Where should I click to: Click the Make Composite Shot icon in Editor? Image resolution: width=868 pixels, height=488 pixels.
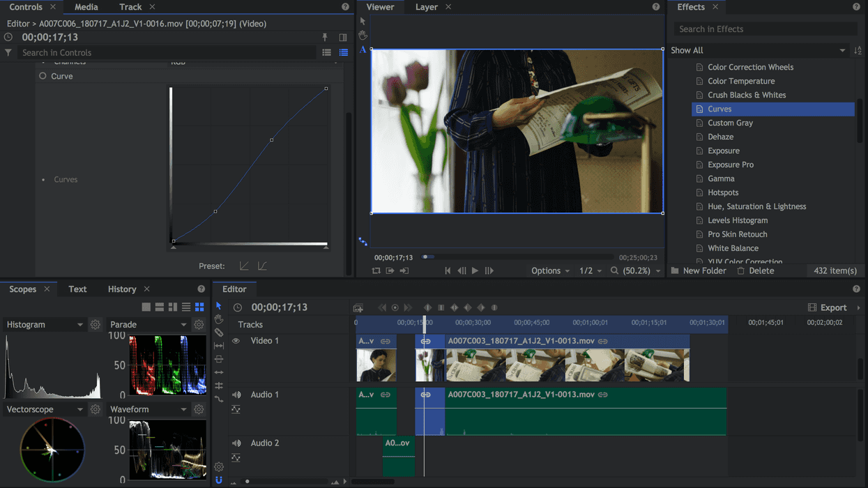358,307
